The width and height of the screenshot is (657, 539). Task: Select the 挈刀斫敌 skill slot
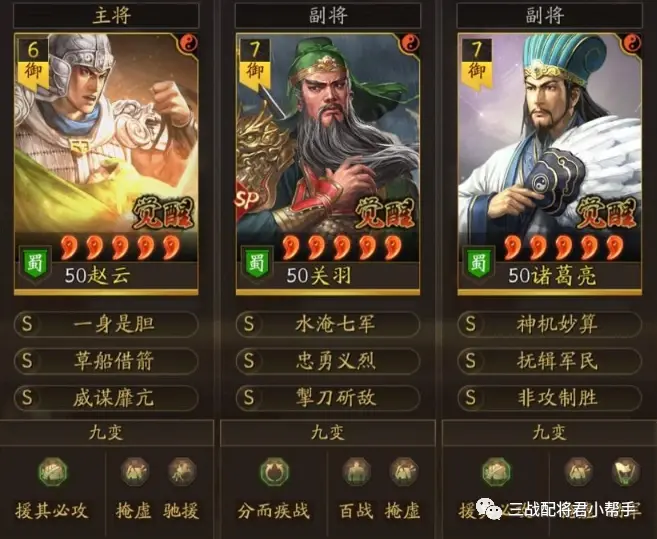[x=328, y=397]
